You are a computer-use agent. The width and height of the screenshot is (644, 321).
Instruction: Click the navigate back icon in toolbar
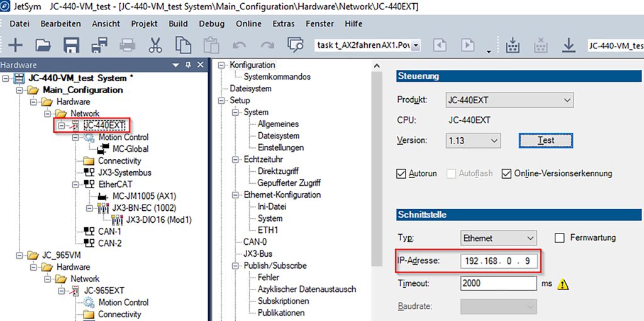pyautogui.click(x=440, y=45)
